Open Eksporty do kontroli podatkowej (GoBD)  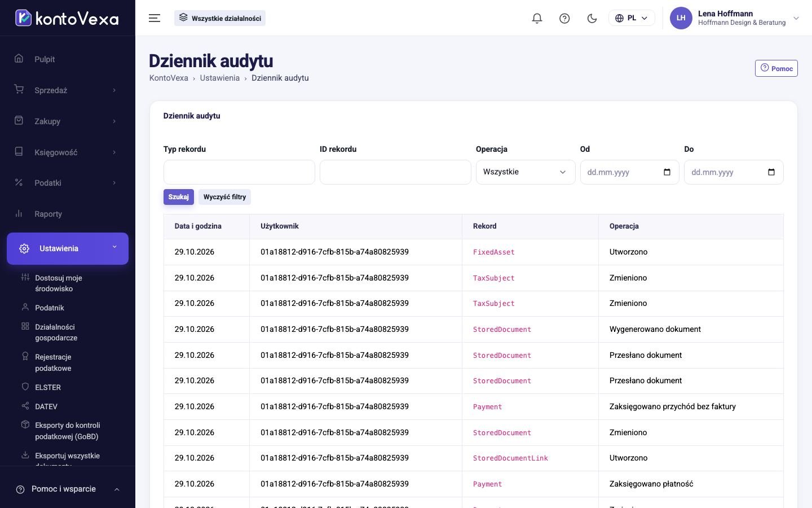coord(67,431)
